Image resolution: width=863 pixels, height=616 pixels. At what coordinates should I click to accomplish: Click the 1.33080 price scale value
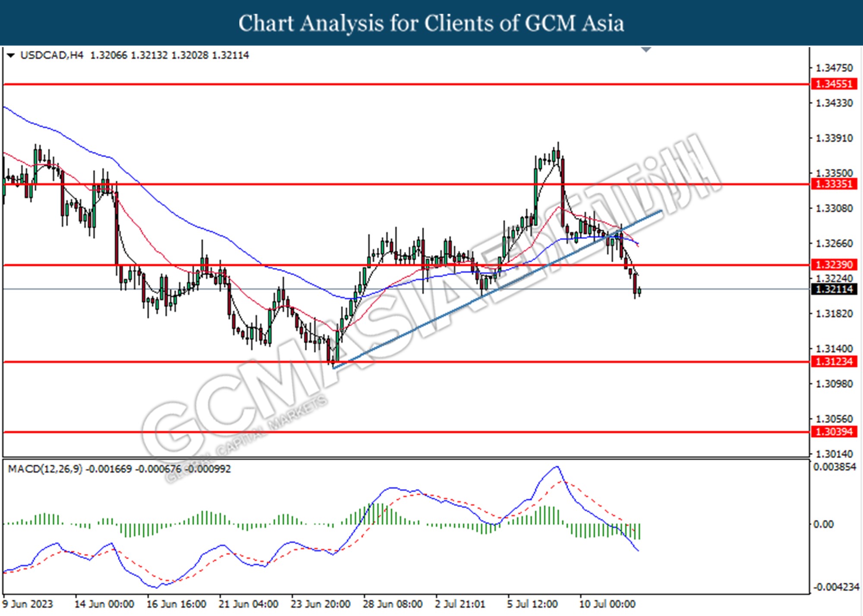(x=834, y=208)
